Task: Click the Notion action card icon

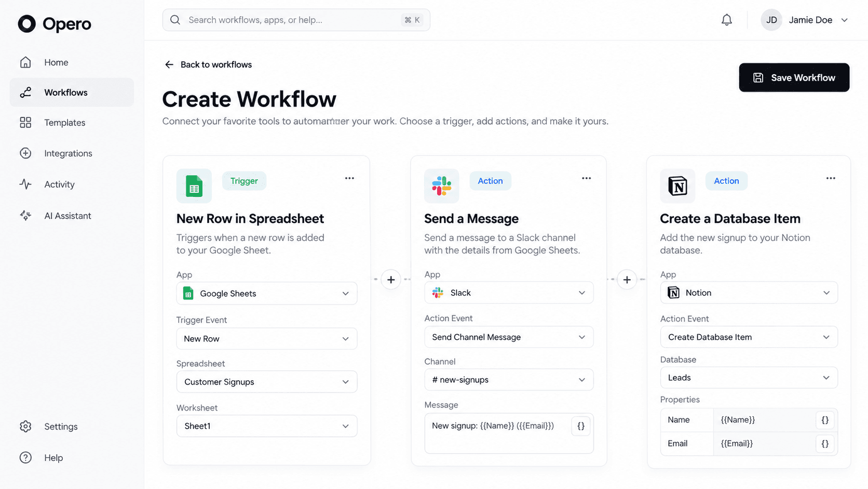Action: [677, 186]
